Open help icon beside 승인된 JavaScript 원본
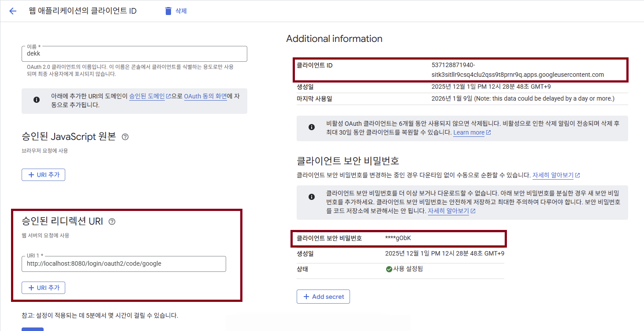The image size is (644, 331). click(125, 137)
